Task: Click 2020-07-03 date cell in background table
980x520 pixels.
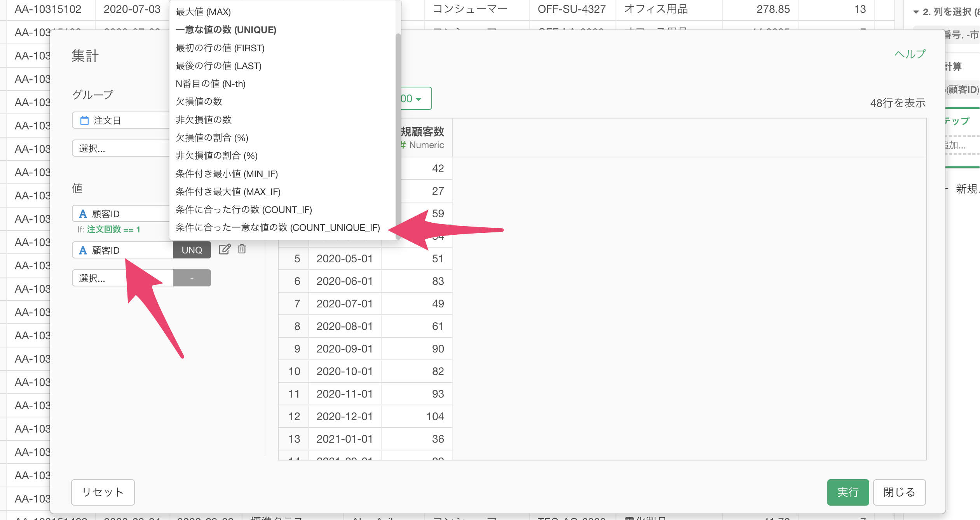Action: pos(132,9)
